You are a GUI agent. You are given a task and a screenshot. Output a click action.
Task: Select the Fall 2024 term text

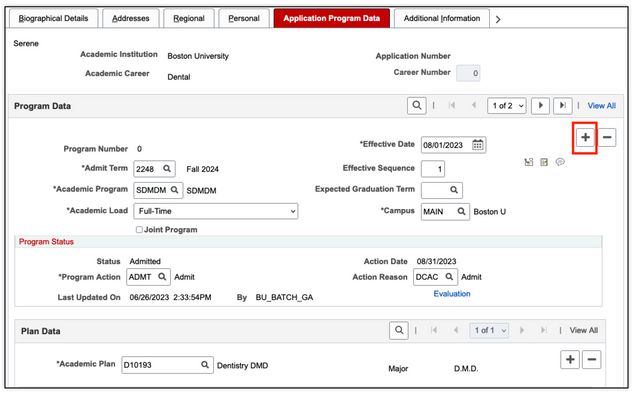coord(202,169)
